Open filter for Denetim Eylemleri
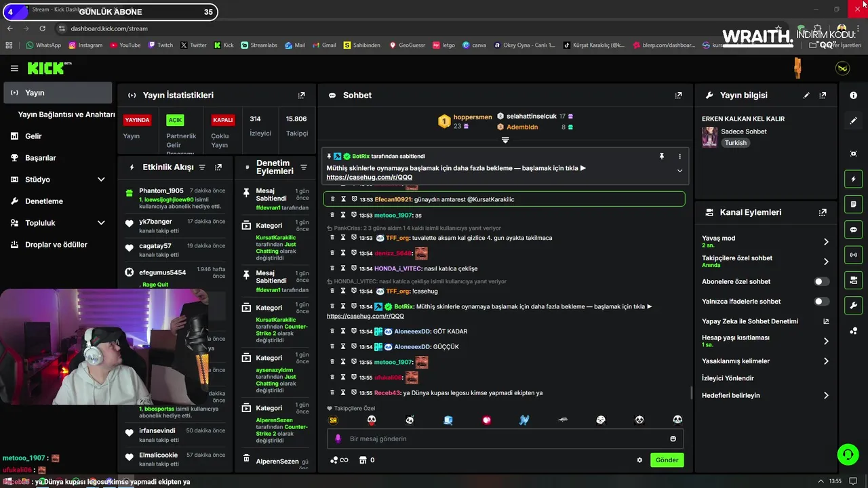The image size is (868, 488). tap(304, 167)
